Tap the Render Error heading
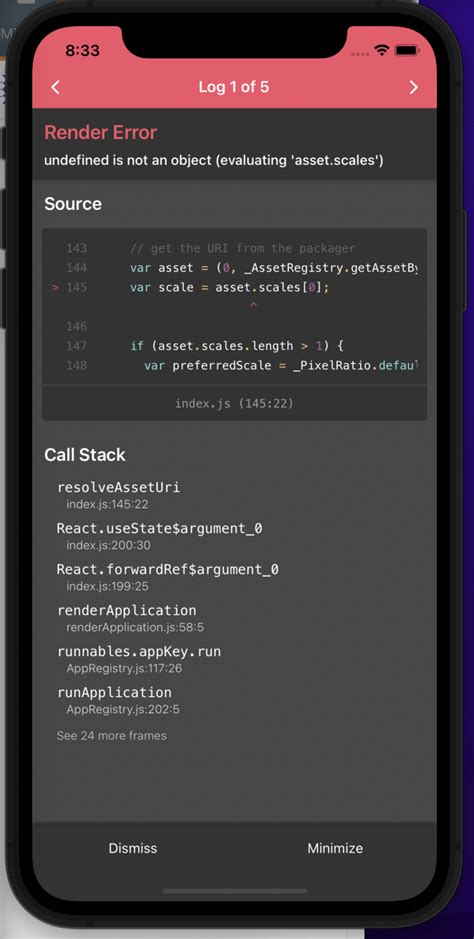Screen dimensions: 474x939 101,132
